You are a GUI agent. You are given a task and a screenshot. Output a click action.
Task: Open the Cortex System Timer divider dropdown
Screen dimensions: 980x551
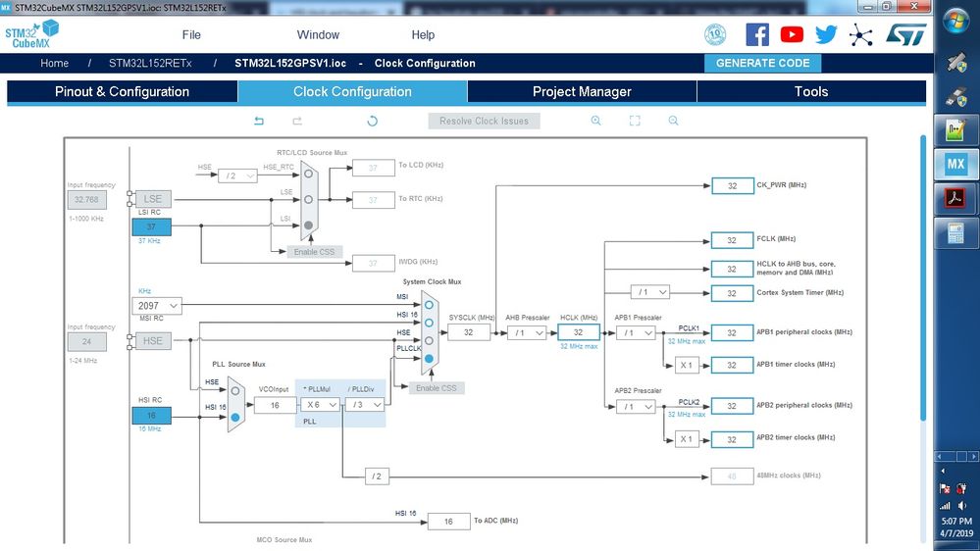(650, 292)
